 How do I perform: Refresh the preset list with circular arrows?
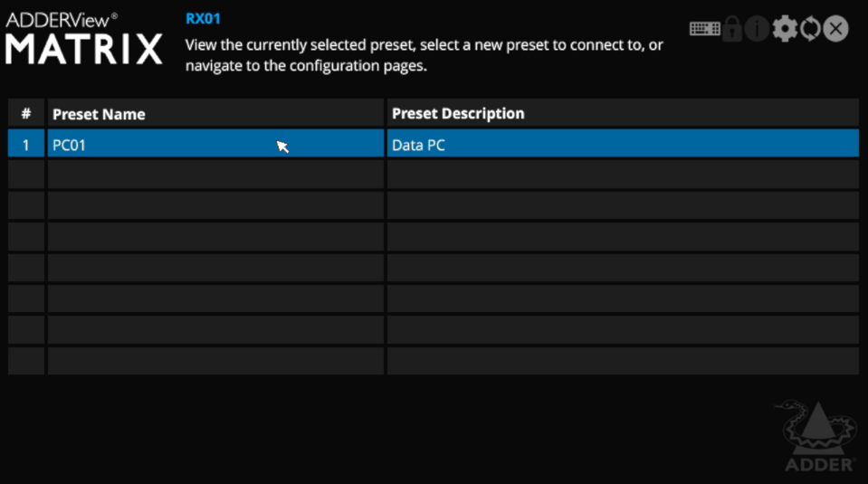tap(810, 29)
